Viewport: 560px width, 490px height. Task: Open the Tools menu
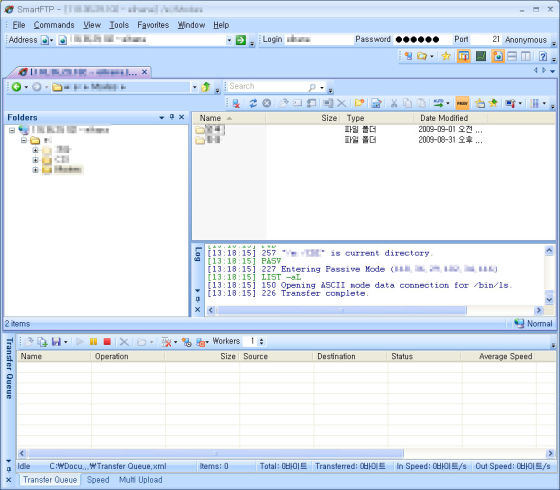coord(119,25)
